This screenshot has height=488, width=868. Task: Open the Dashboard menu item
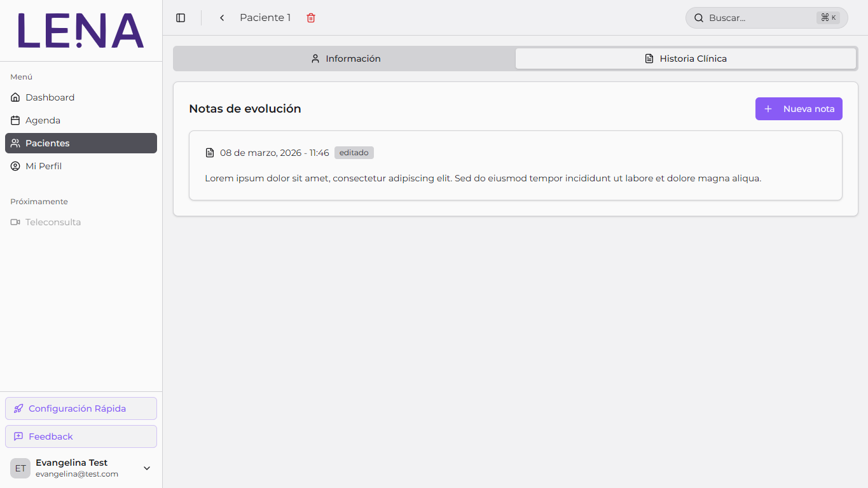click(81, 97)
